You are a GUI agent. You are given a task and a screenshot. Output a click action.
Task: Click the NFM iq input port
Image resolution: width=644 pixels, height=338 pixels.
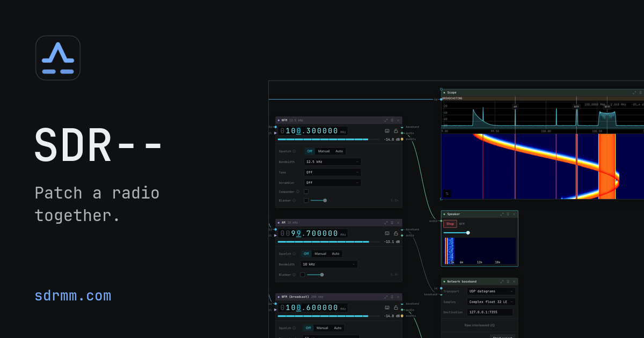[275, 127]
